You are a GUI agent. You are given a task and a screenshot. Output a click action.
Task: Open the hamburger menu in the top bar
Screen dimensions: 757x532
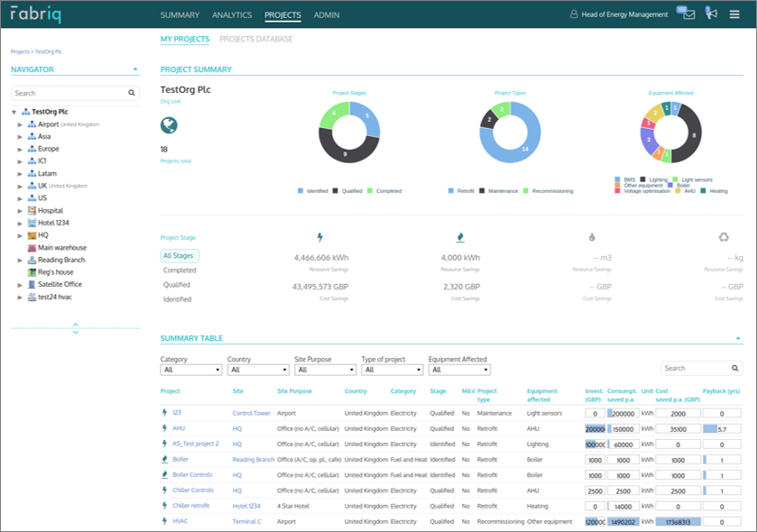tap(735, 14)
